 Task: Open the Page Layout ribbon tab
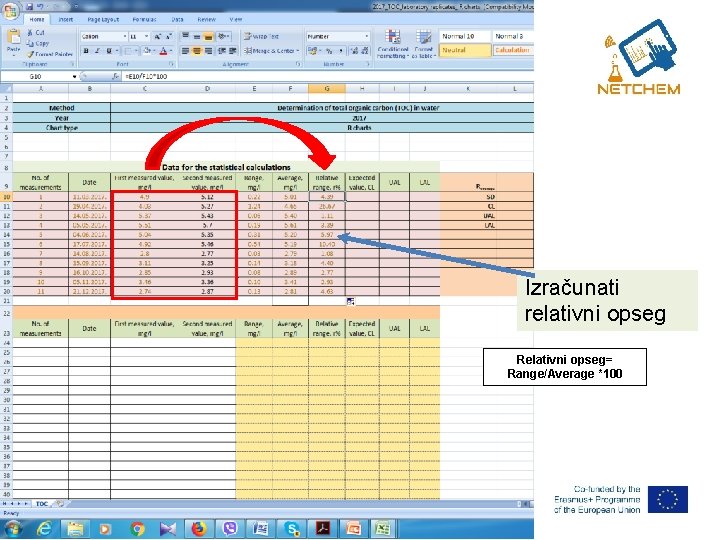point(103,19)
